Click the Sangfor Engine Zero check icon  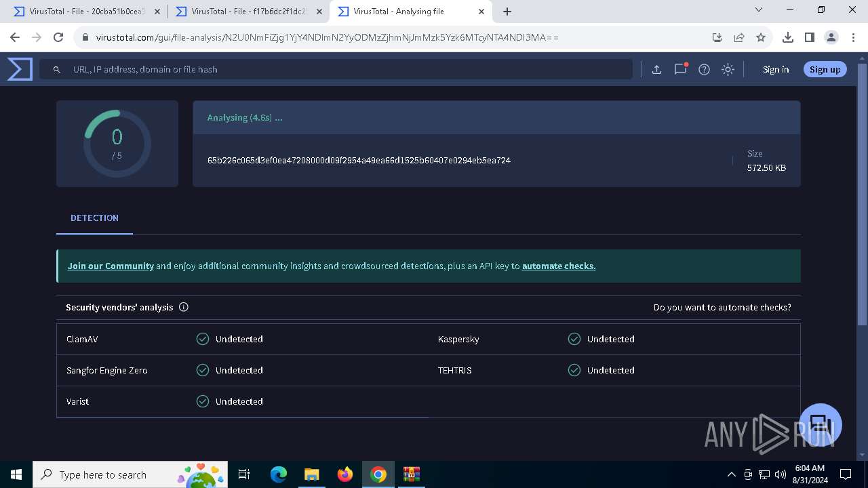click(x=203, y=370)
